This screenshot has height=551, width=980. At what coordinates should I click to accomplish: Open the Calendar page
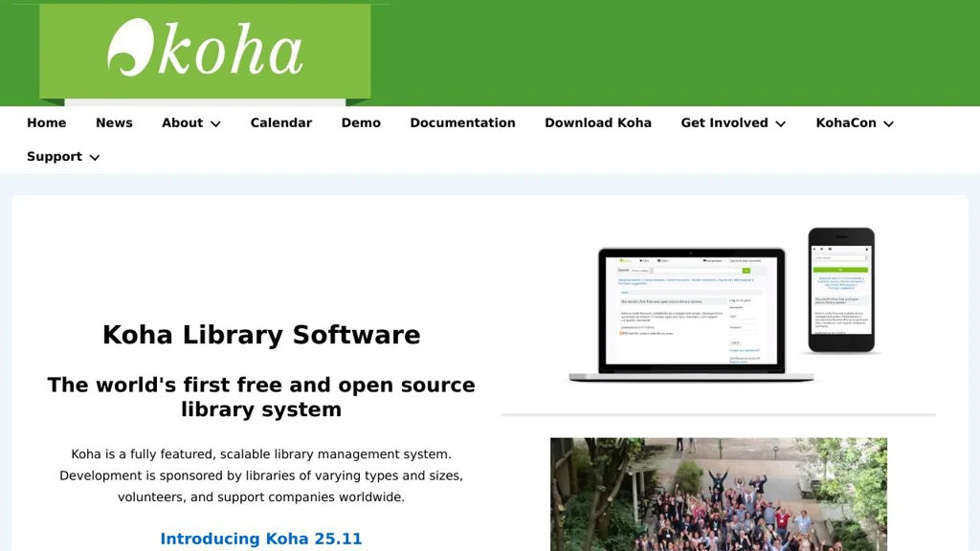coord(281,123)
